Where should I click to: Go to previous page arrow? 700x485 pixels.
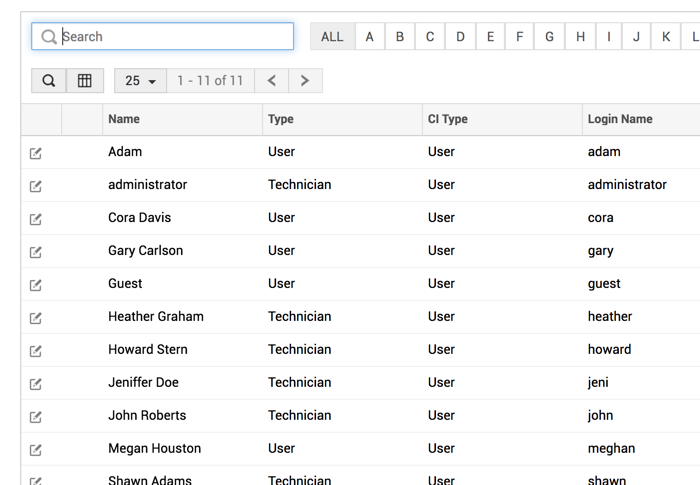271,81
